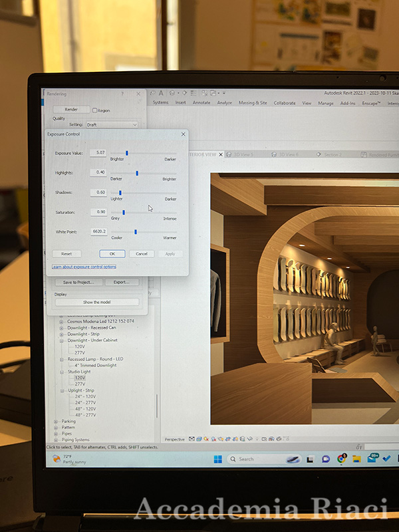Click the Exposure Value field showing 5.07
The height and width of the screenshot is (532, 399).
click(x=98, y=153)
